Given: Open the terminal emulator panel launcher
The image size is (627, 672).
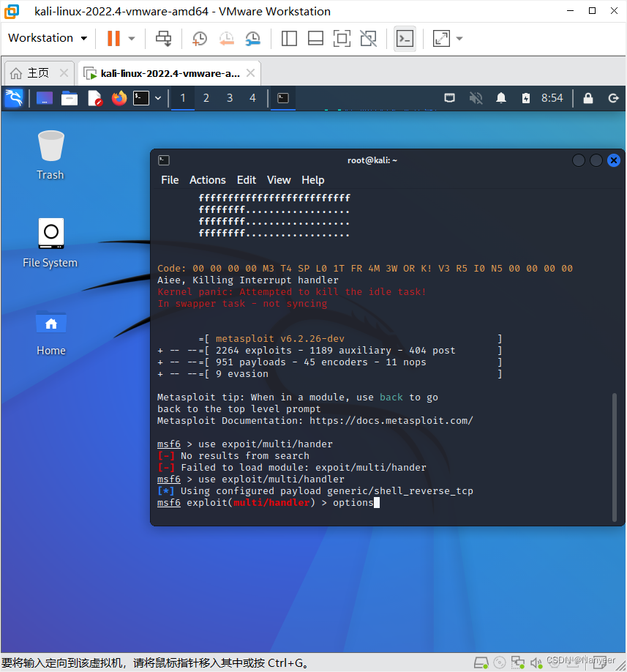Looking at the screenshot, I should (x=141, y=98).
